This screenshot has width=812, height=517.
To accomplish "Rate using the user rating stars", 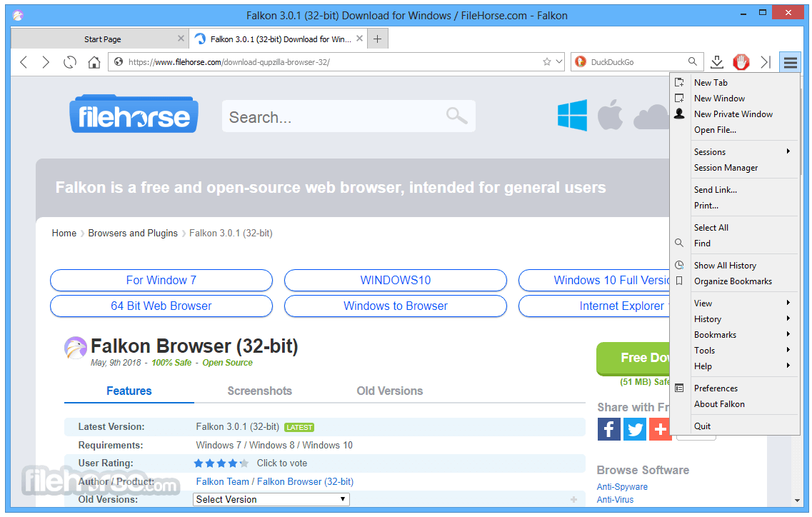I will [221, 463].
